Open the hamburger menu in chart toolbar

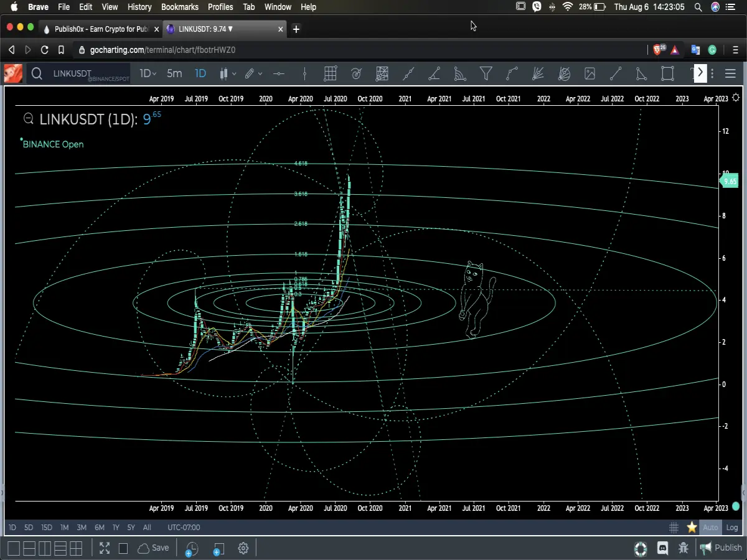(x=731, y=73)
